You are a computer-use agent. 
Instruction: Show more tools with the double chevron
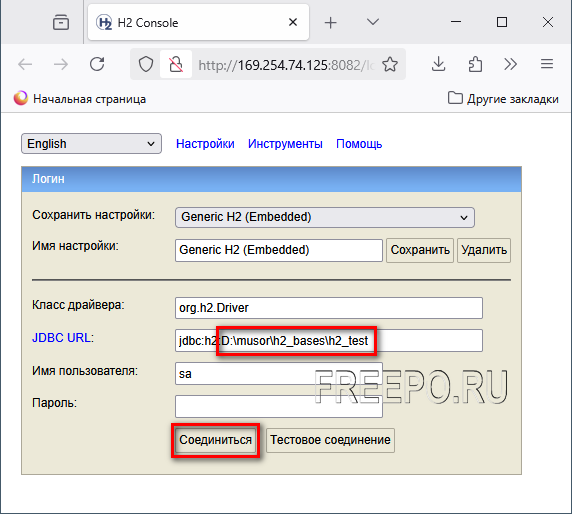click(510, 65)
